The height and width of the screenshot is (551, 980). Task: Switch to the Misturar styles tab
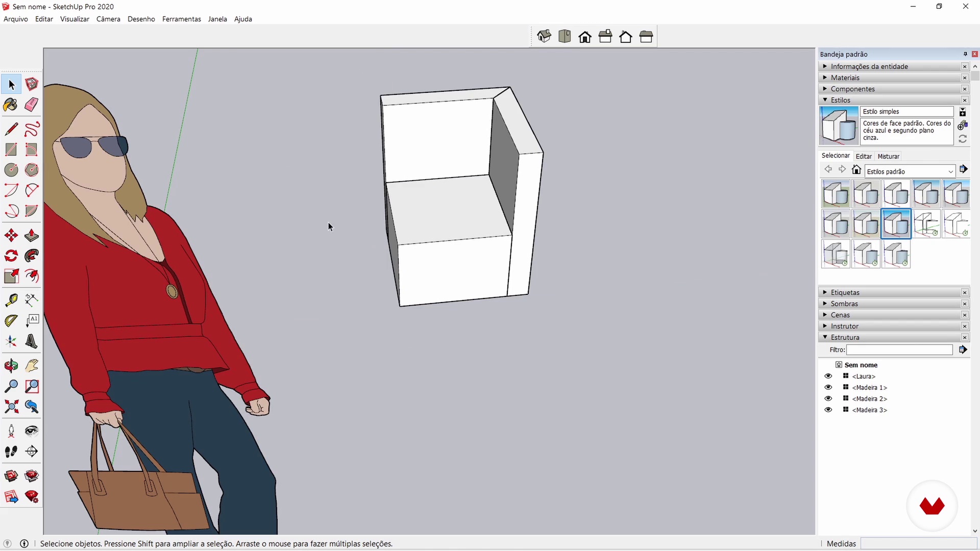click(x=888, y=156)
